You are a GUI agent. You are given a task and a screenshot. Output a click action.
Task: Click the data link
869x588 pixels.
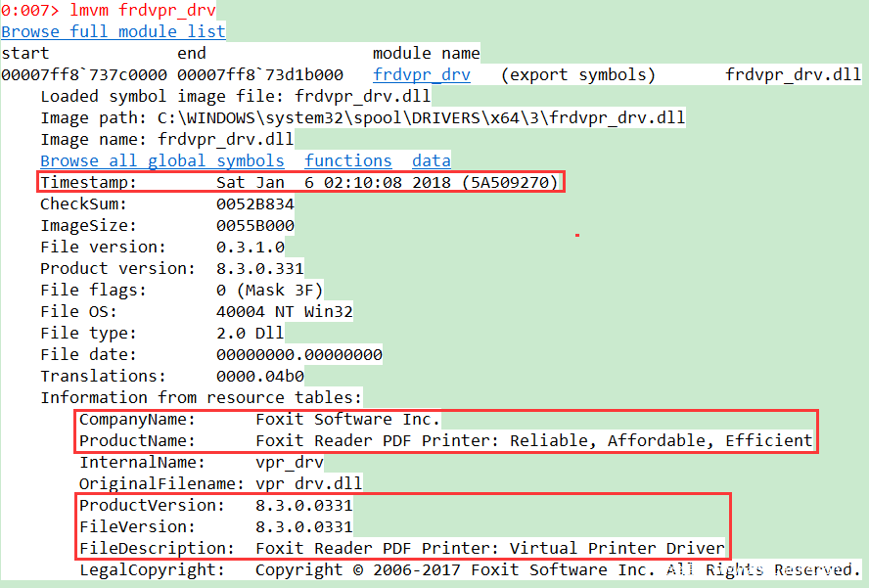tap(431, 160)
